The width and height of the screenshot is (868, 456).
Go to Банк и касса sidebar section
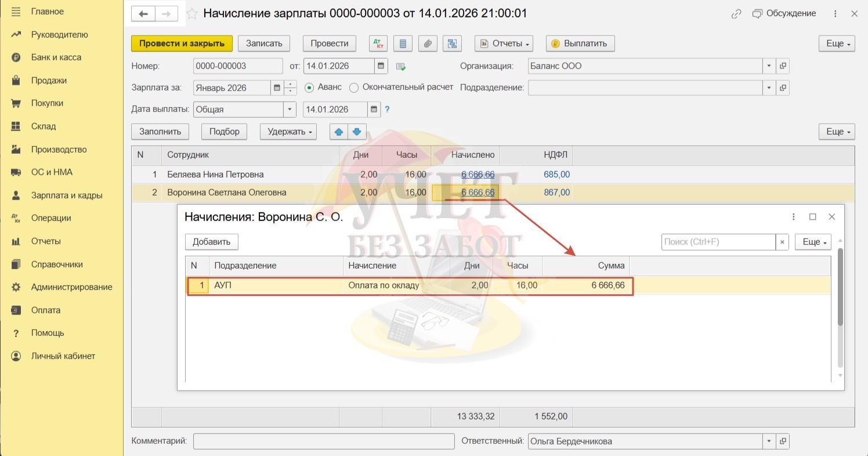coord(56,57)
